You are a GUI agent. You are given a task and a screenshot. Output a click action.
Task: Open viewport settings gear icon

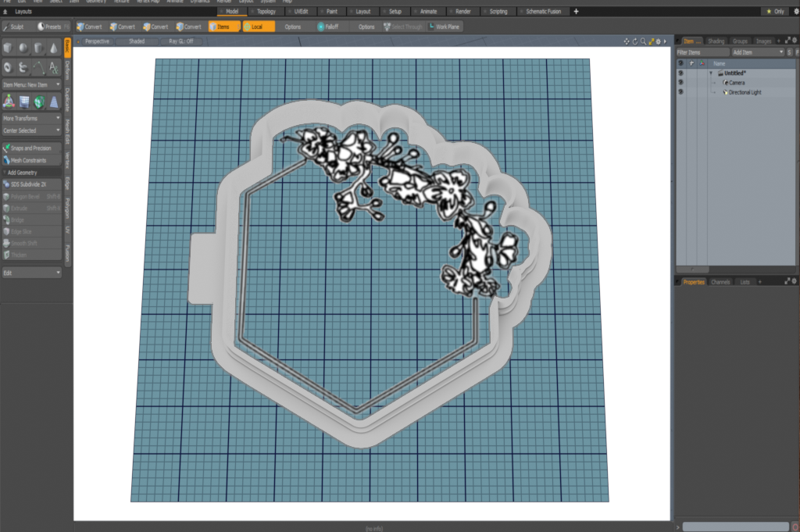click(658, 41)
